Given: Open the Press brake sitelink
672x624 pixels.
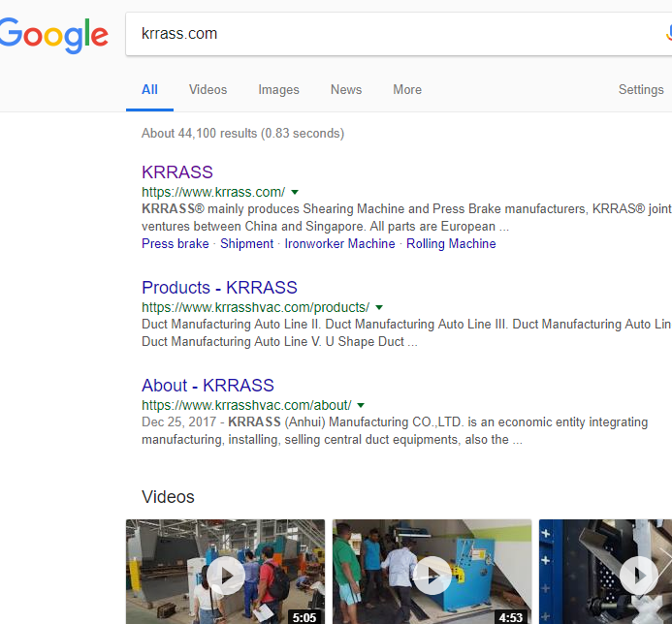Looking at the screenshot, I should [176, 244].
